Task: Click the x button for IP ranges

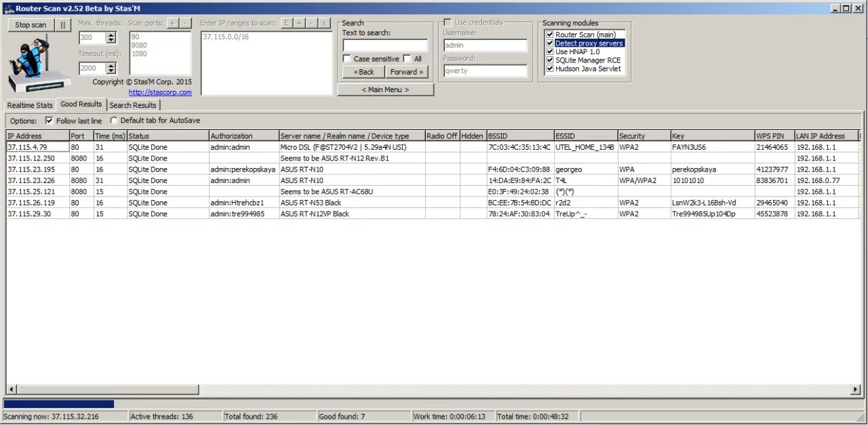Action: tap(325, 22)
